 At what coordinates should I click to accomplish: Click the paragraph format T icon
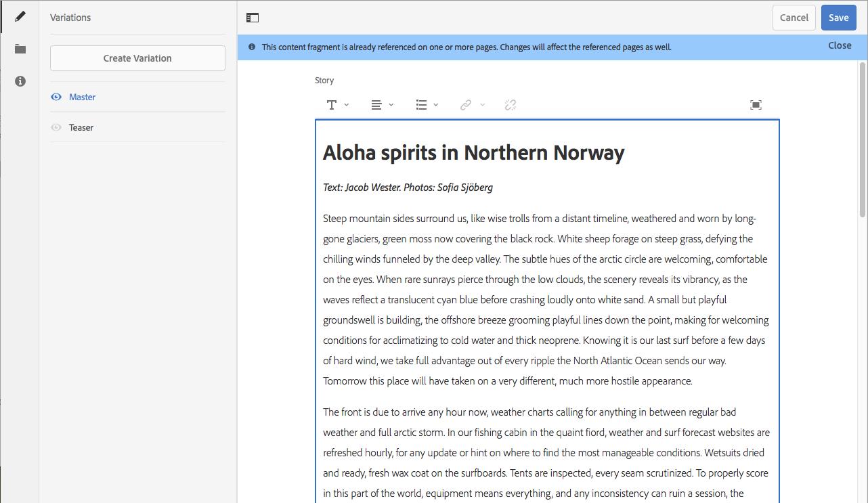click(x=332, y=105)
